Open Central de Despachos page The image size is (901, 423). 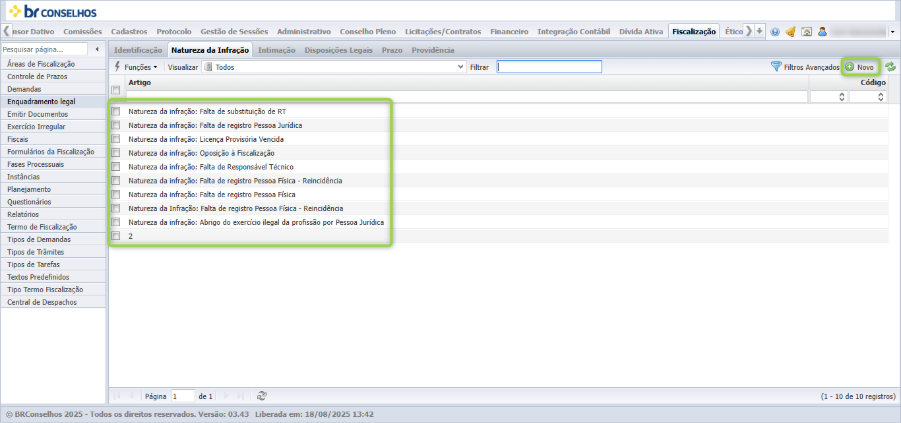pyautogui.click(x=53, y=302)
